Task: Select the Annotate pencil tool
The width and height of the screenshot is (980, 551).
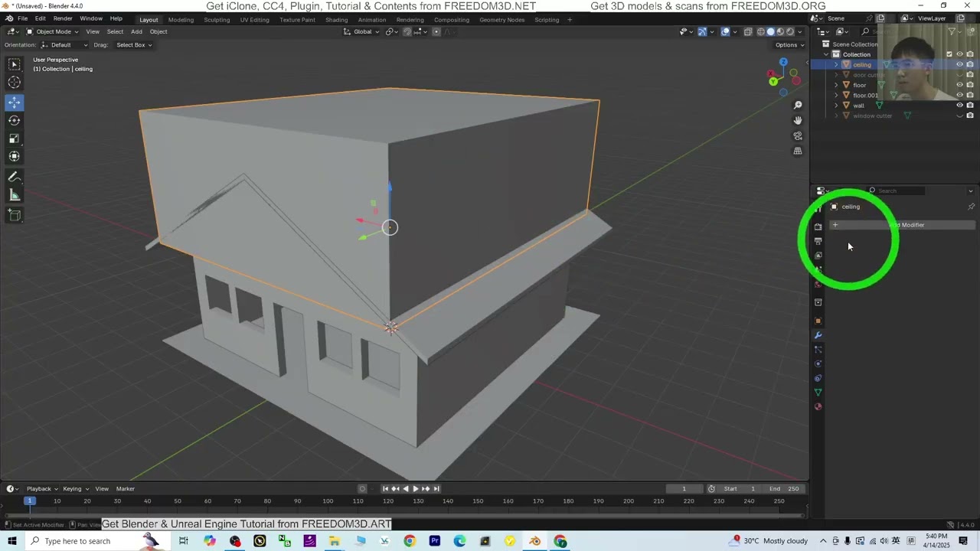Action: pyautogui.click(x=15, y=177)
